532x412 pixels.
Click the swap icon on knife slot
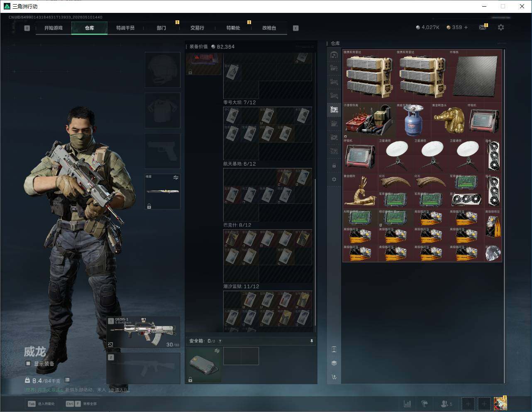click(176, 178)
